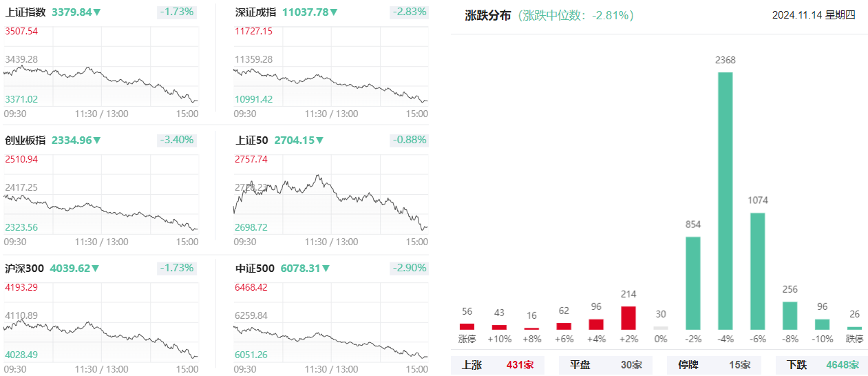Click the down arrow beside 创业板指 2334.96
Viewport: 868px width, 376px height.
point(97,140)
